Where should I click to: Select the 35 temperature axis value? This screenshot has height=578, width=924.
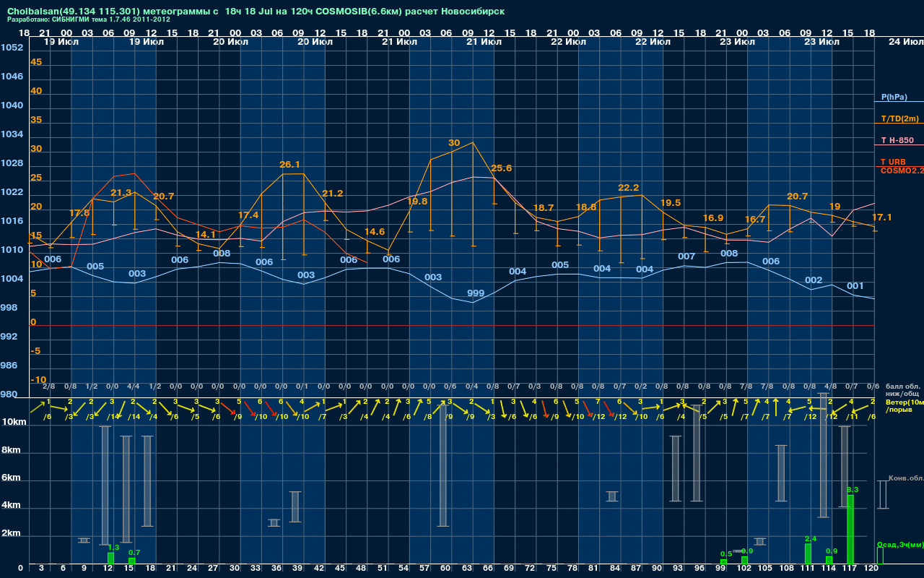tap(36, 120)
